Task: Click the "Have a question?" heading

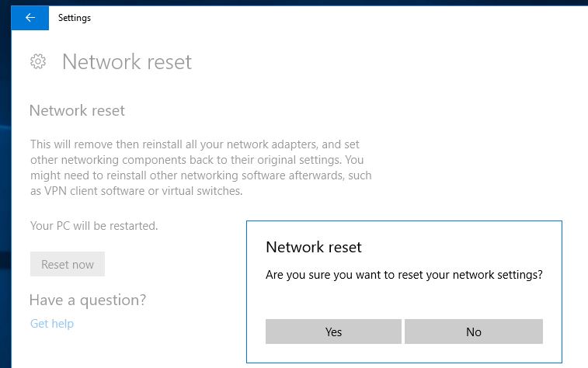Action: click(x=87, y=300)
